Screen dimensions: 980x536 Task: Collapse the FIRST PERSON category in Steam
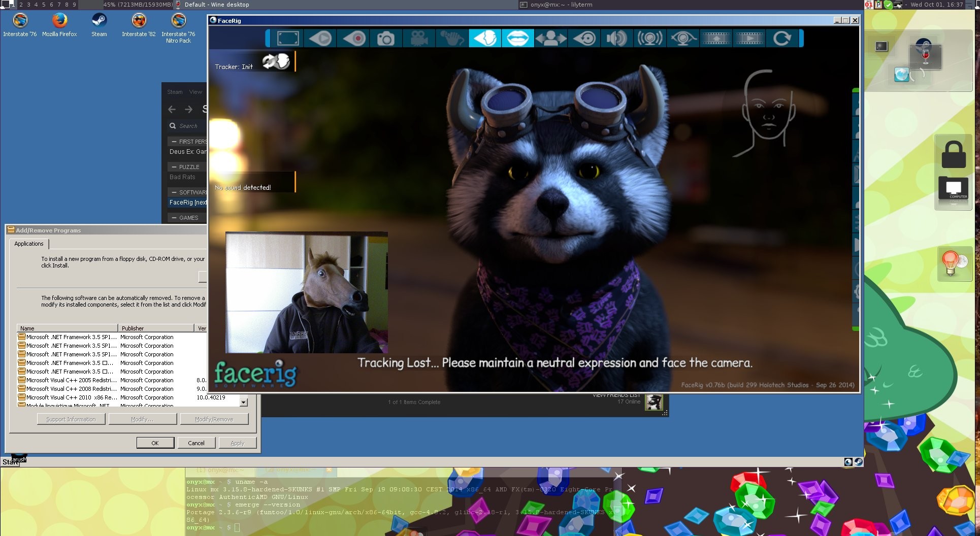tap(174, 142)
